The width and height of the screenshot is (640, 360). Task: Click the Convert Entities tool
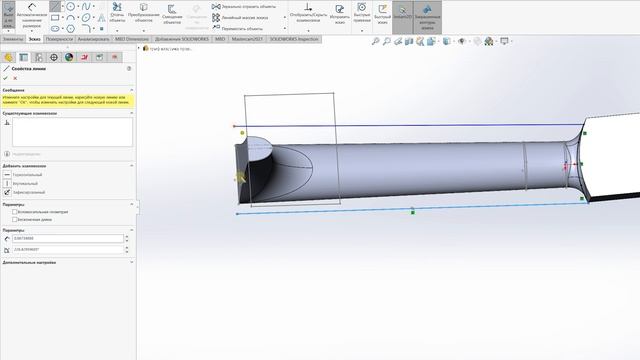click(144, 12)
